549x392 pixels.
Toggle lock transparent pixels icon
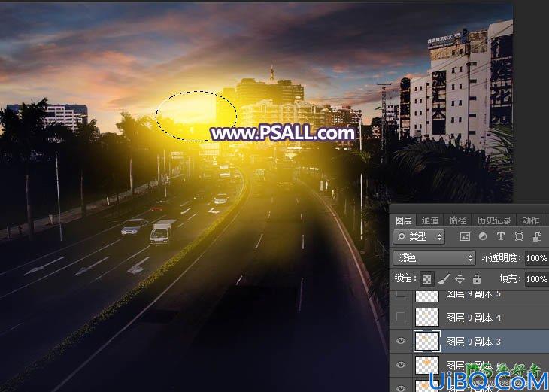click(x=427, y=279)
